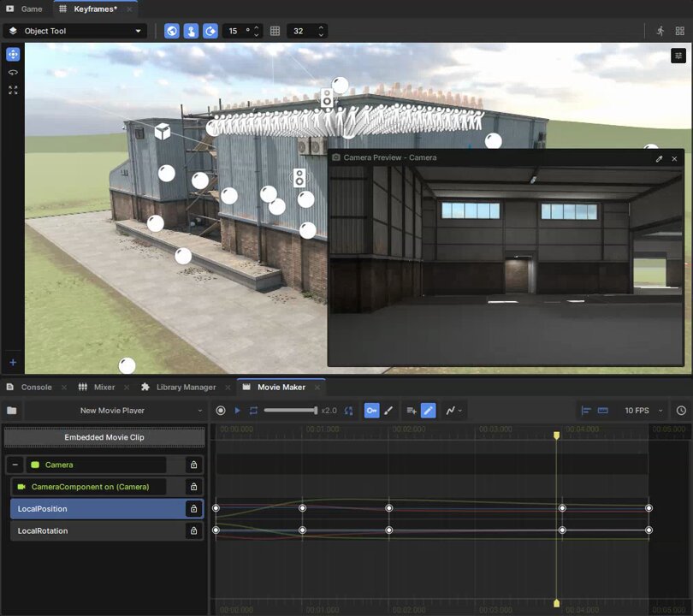Open the Object Tool dropdown
This screenshot has height=616, width=693.
pos(75,31)
